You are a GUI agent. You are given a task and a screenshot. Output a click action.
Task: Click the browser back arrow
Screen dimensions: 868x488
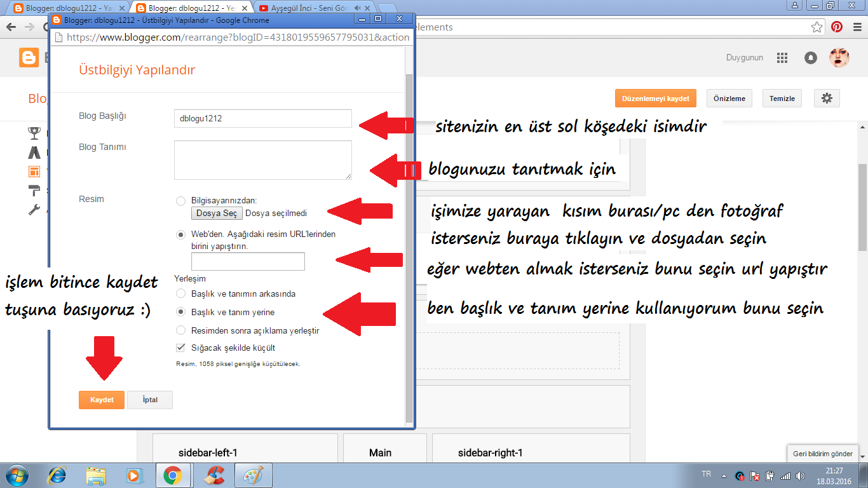click(x=11, y=27)
